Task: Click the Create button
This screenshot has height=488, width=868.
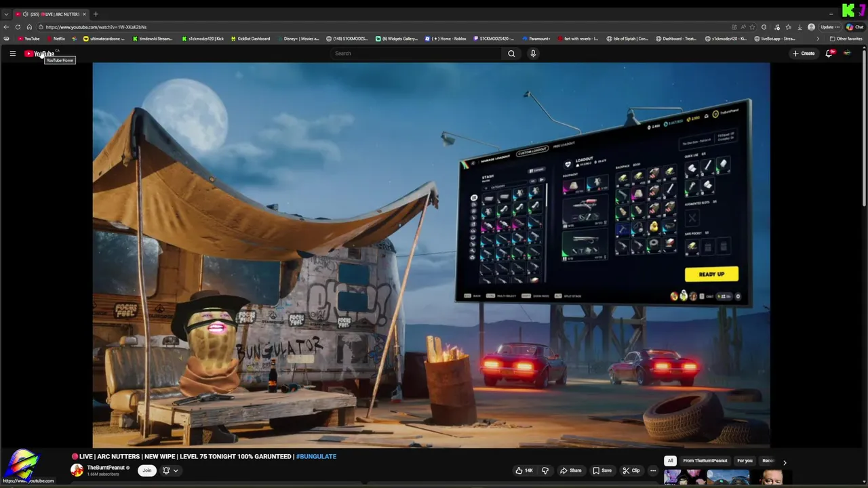Action: click(x=804, y=54)
